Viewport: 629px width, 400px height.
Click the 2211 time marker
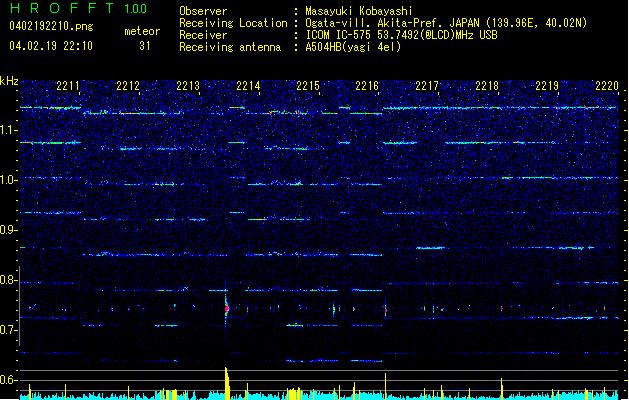coord(68,85)
